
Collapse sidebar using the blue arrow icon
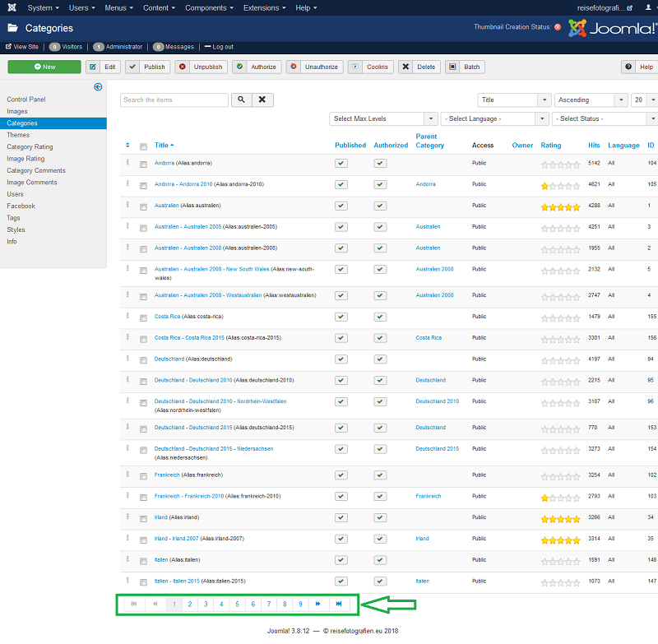(x=98, y=86)
